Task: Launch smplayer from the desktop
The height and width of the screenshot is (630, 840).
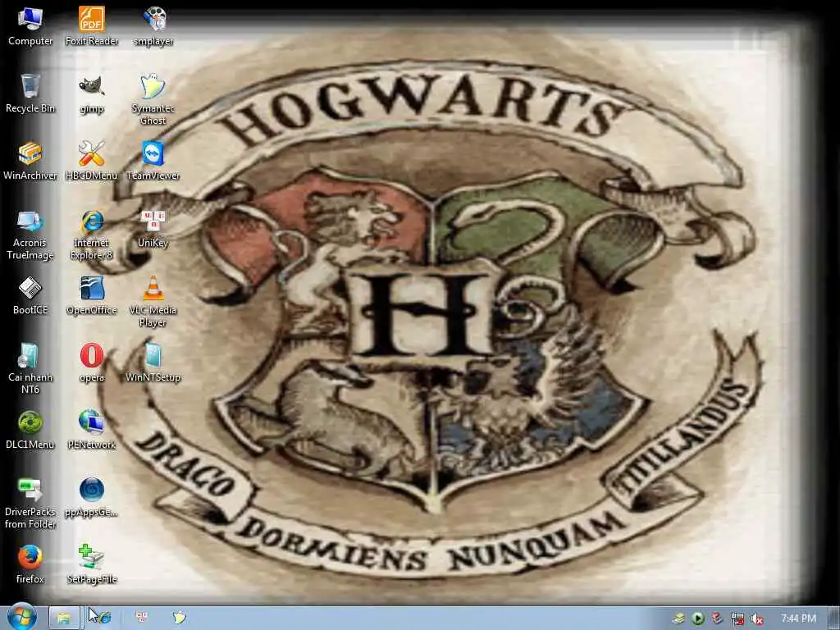Action: point(153,27)
